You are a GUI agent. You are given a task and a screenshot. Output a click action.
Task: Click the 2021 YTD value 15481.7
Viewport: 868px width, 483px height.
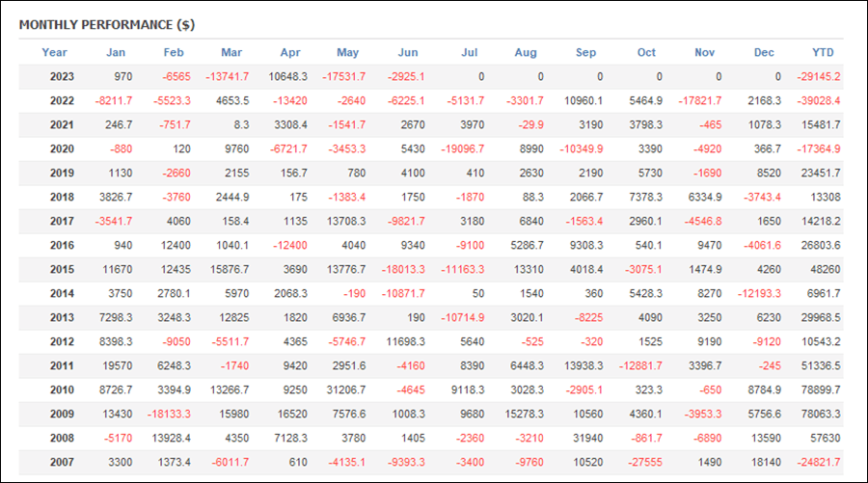tap(821, 125)
